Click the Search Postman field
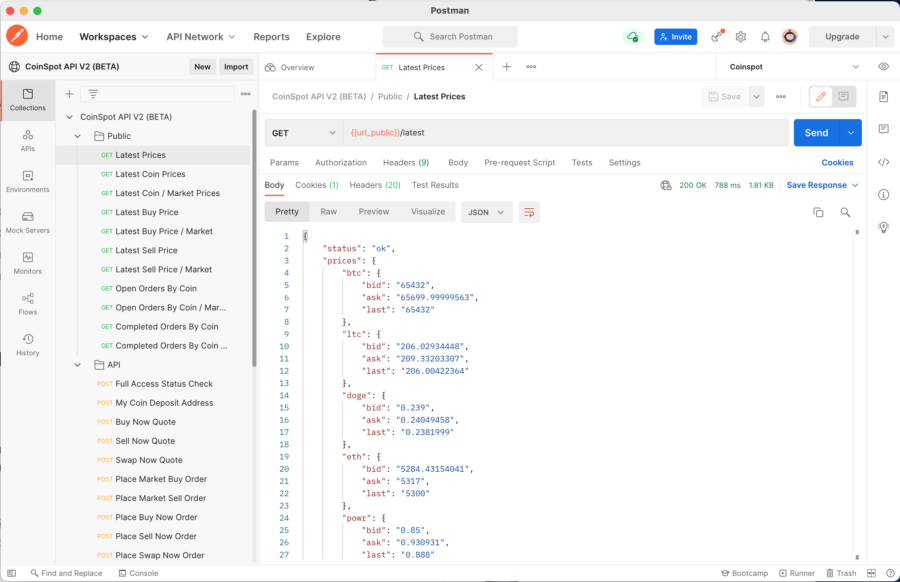The width and height of the screenshot is (900, 582). point(450,37)
